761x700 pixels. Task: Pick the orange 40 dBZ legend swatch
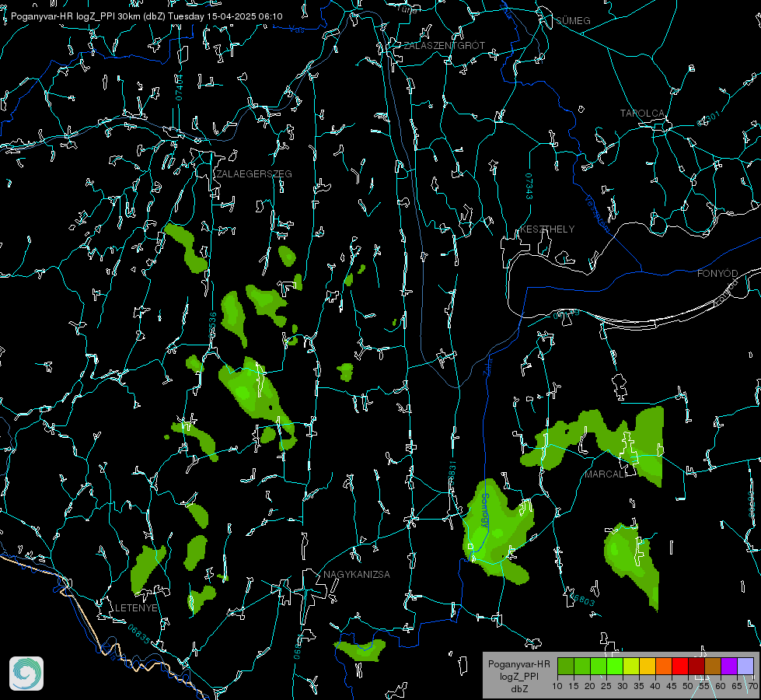coord(664,666)
